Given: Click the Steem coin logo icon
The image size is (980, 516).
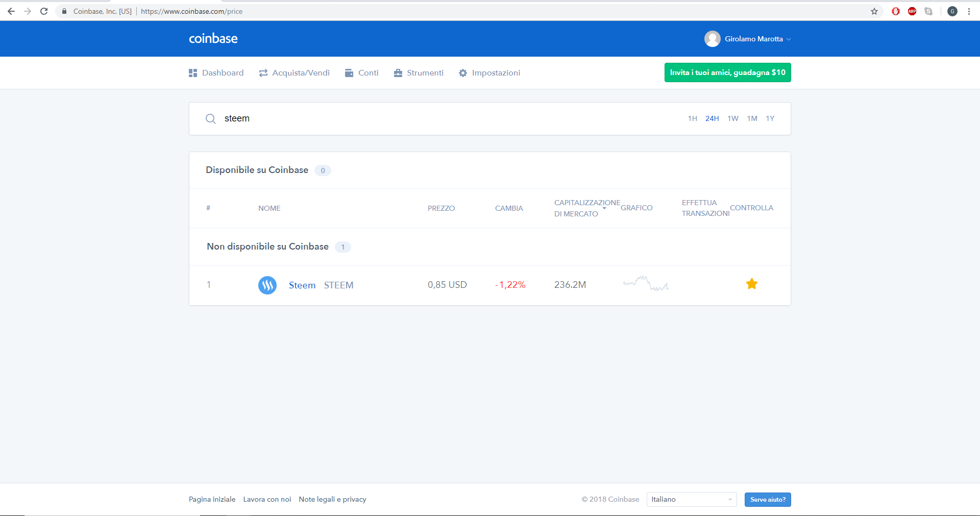Looking at the screenshot, I should pyautogui.click(x=267, y=285).
